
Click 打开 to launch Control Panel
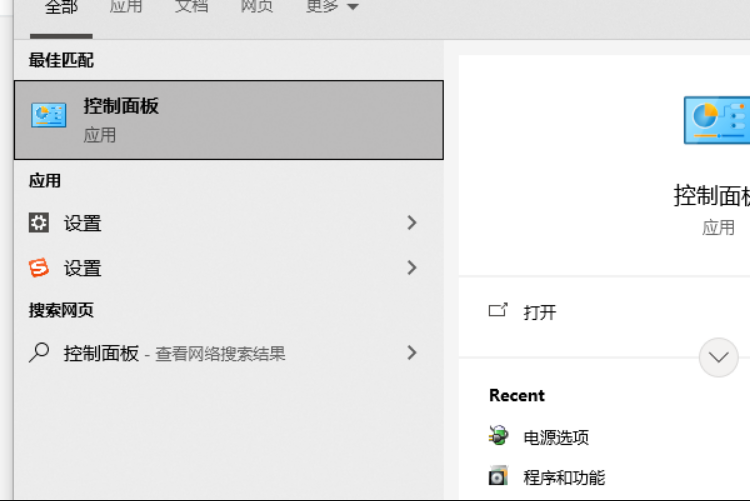pos(540,312)
